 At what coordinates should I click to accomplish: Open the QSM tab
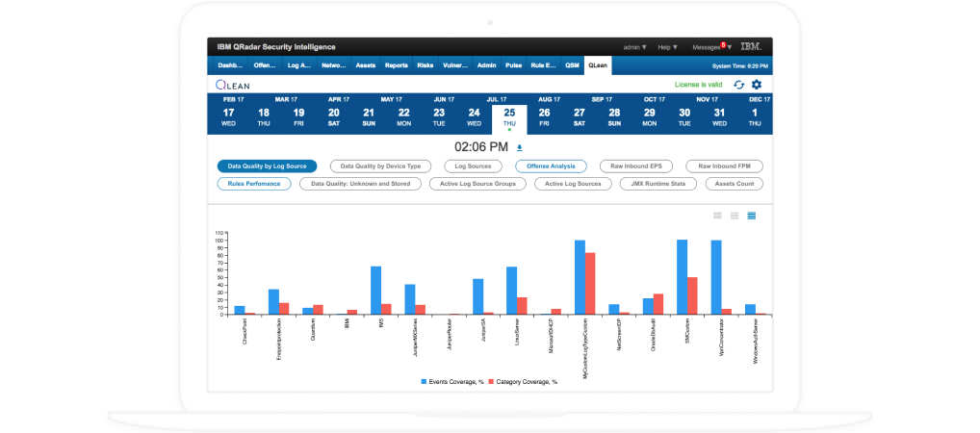tap(572, 65)
